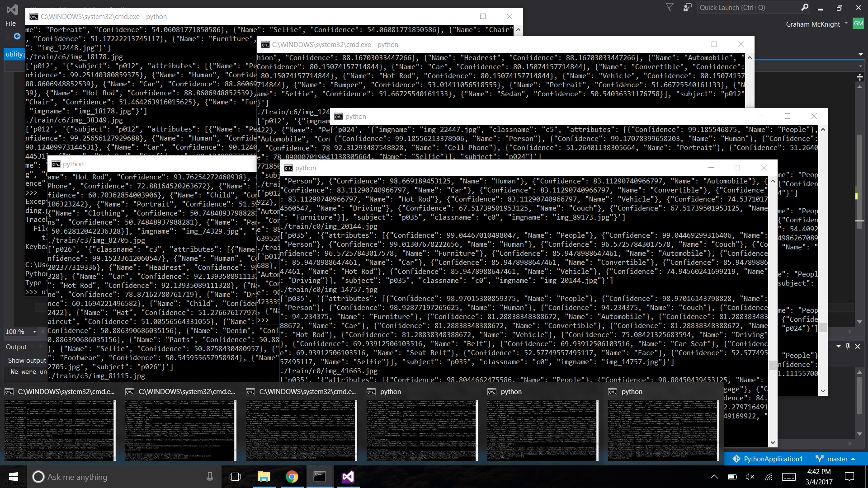Select the Output panel title
This screenshot has height=488, width=868.
(x=16, y=347)
